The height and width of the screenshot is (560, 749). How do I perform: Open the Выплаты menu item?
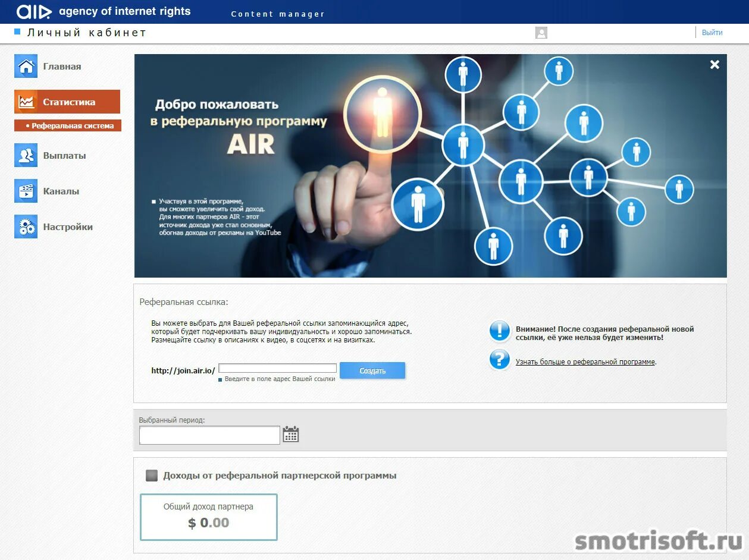64,156
